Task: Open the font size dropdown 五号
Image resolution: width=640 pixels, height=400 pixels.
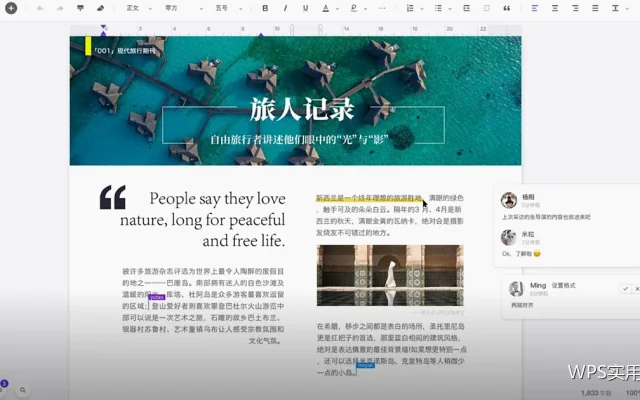Action: pyautogui.click(x=229, y=8)
